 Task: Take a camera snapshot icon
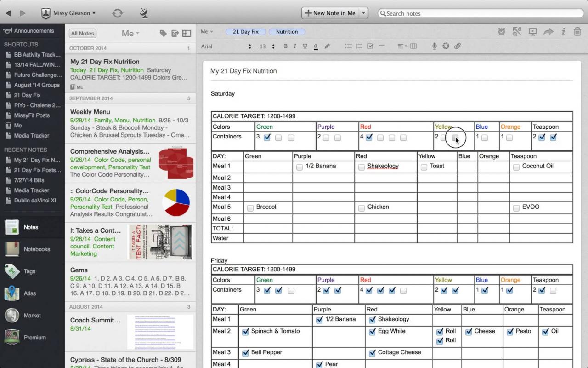[x=446, y=46]
